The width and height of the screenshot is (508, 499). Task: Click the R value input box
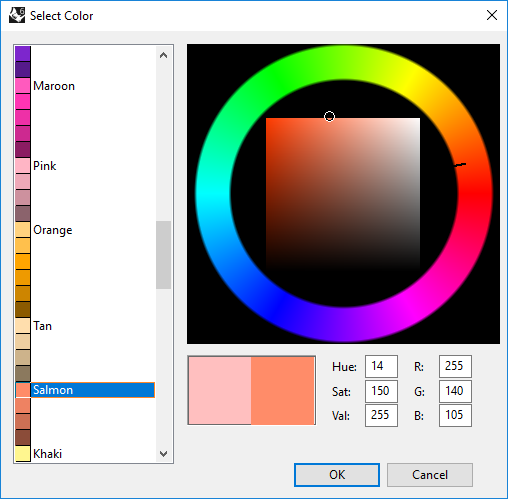point(455,366)
